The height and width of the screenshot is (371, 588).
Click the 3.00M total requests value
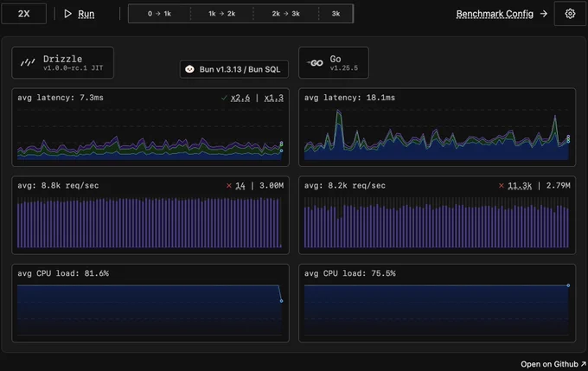pyautogui.click(x=272, y=185)
